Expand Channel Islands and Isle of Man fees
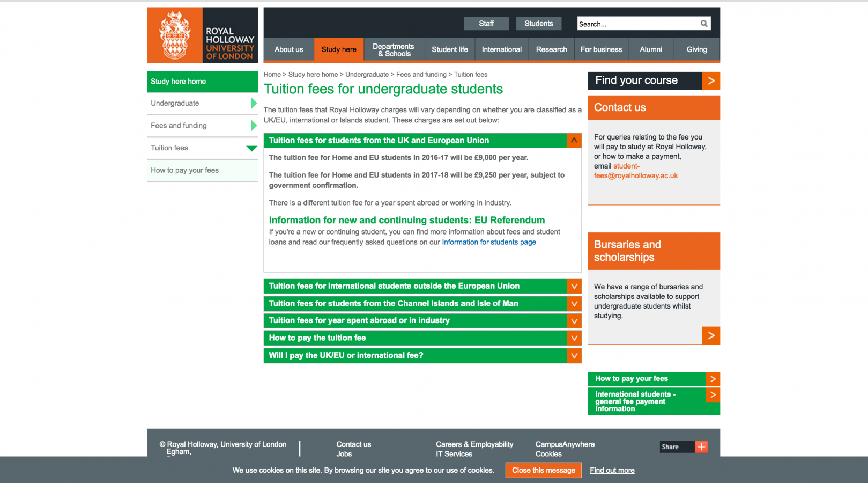This screenshot has height=483, width=868. (574, 304)
